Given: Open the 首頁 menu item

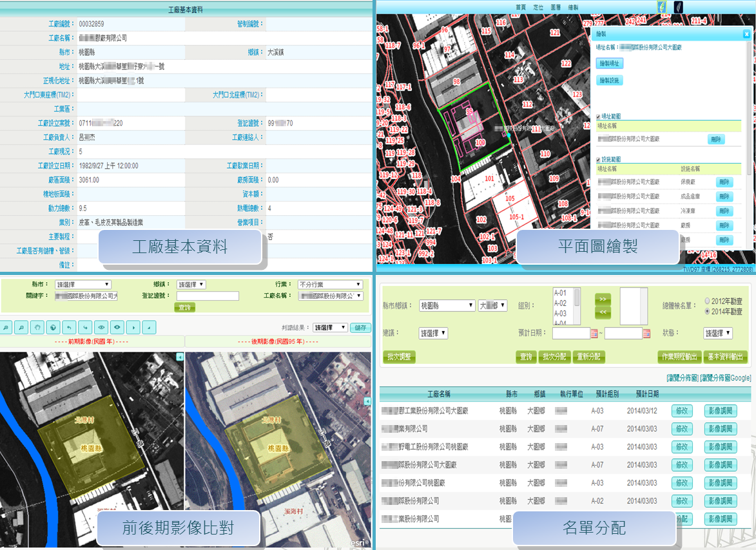Looking at the screenshot, I should 521,7.
